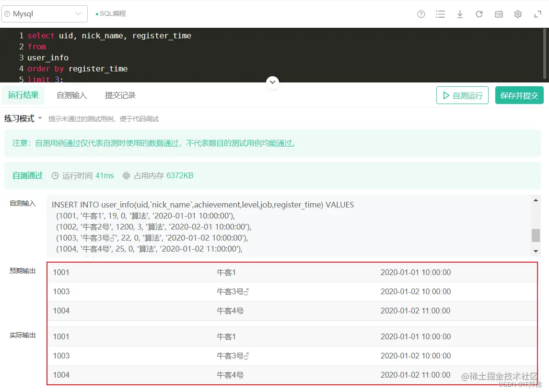Click actual output cell 1003
The image size is (549, 392).
pos(61,356)
